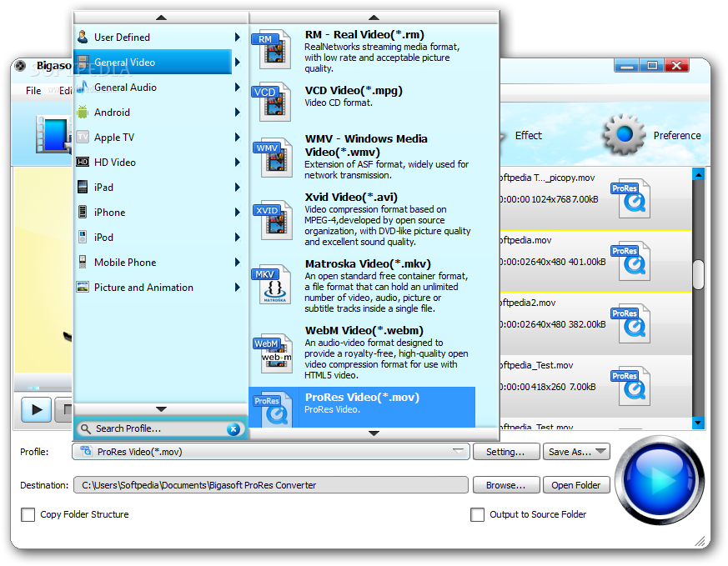
Task: Expand the General Audio submenu arrow
Action: click(238, 87)
